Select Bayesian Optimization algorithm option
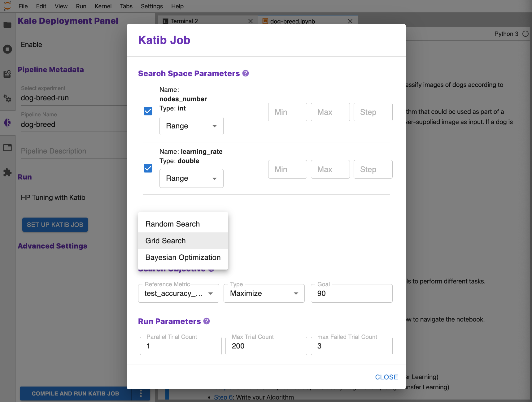The image size is (532, 402). coord(183,257)
